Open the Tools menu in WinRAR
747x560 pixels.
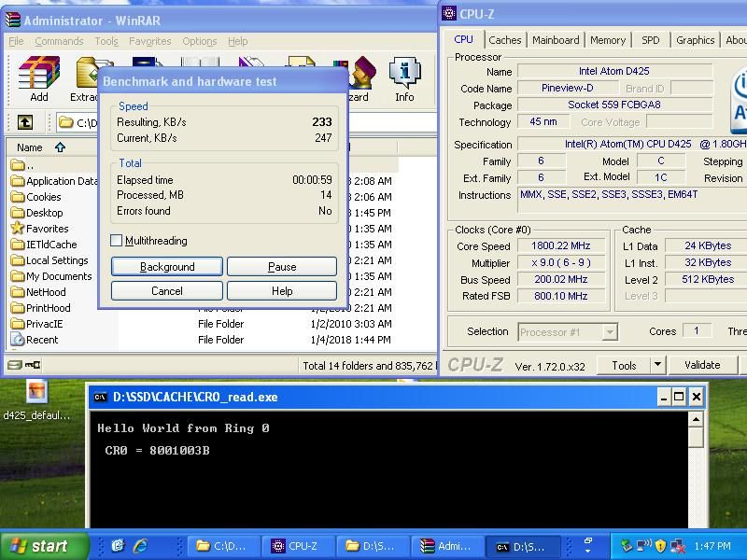pyautogui.click(x=106, y=41)
